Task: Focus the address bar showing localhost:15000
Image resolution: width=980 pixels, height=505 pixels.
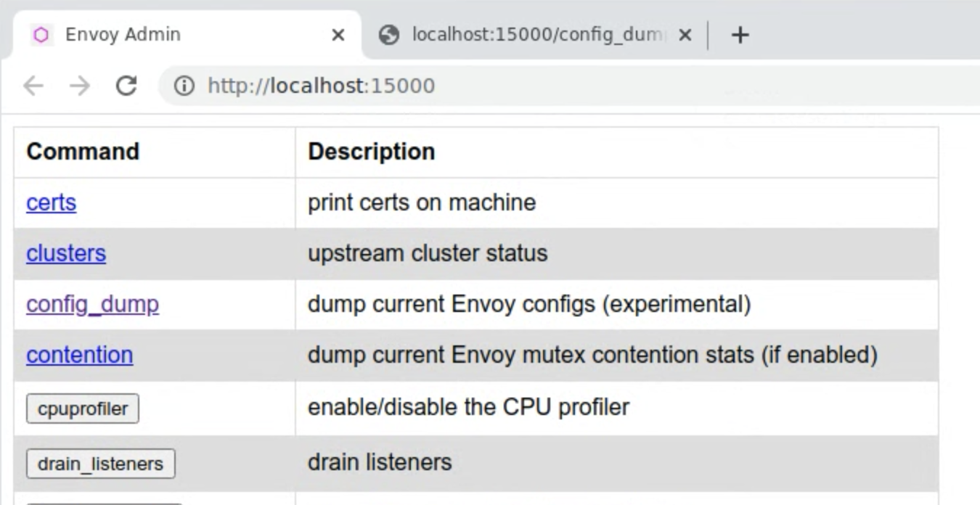Action: (x=508, y=86)
